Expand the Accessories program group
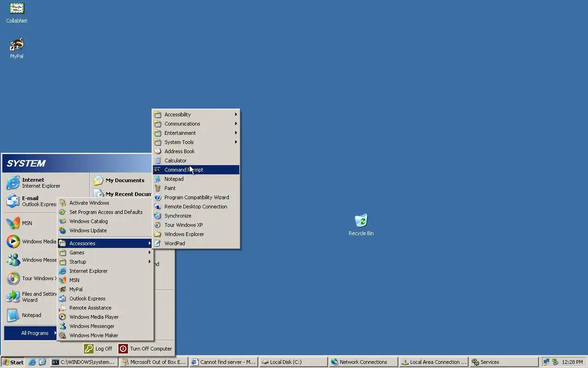588x368 pixels. pos(105,243)
